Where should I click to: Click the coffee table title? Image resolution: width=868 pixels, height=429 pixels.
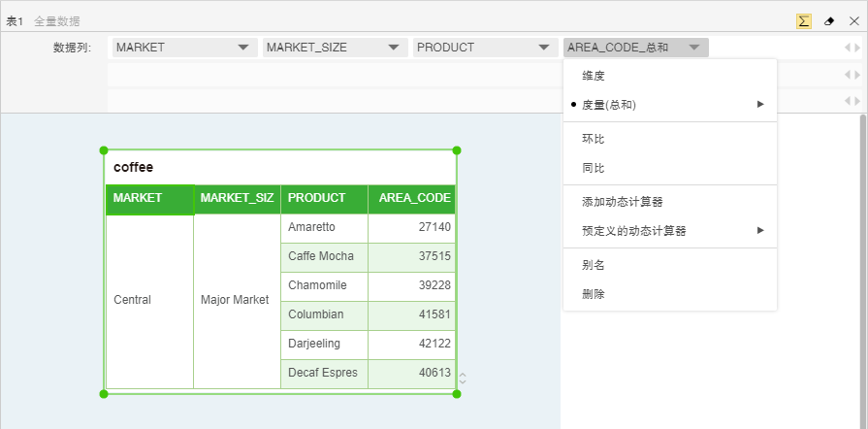134,168
